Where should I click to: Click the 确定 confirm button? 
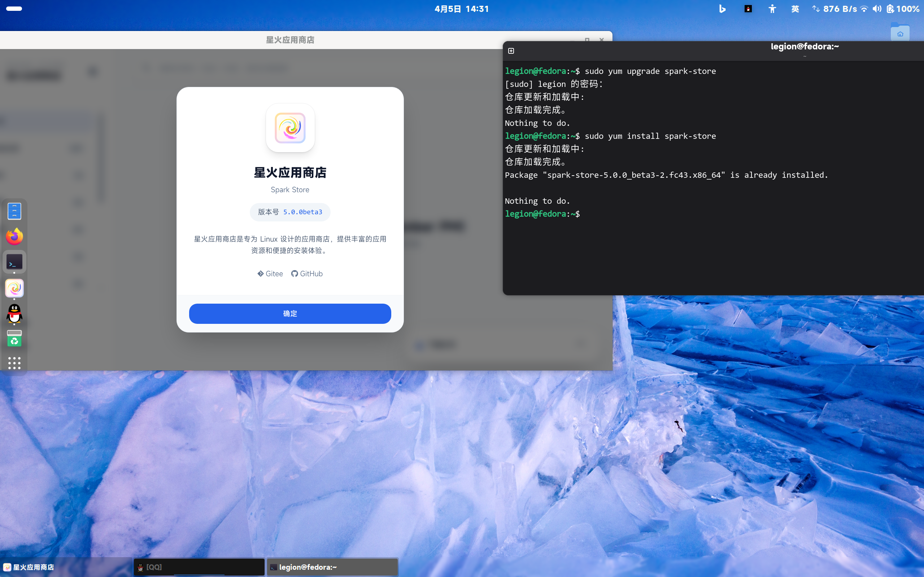(x=290, y=313)
